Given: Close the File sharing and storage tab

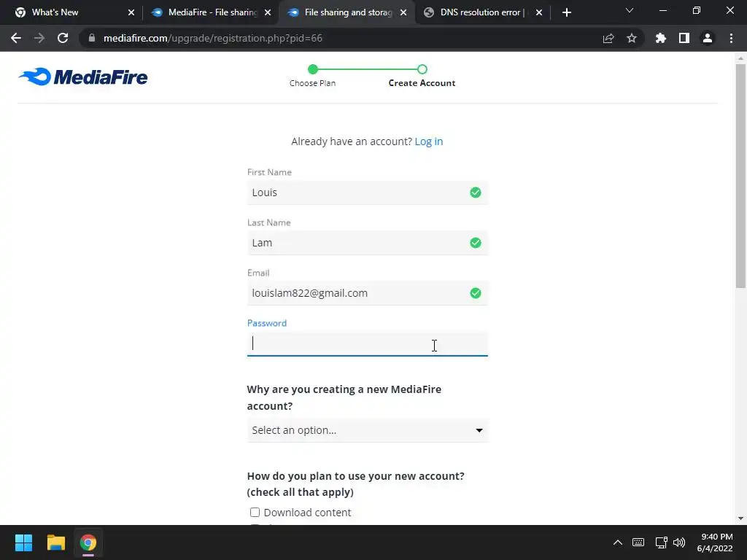Looking at the screenshot, I should coord(403,12).
